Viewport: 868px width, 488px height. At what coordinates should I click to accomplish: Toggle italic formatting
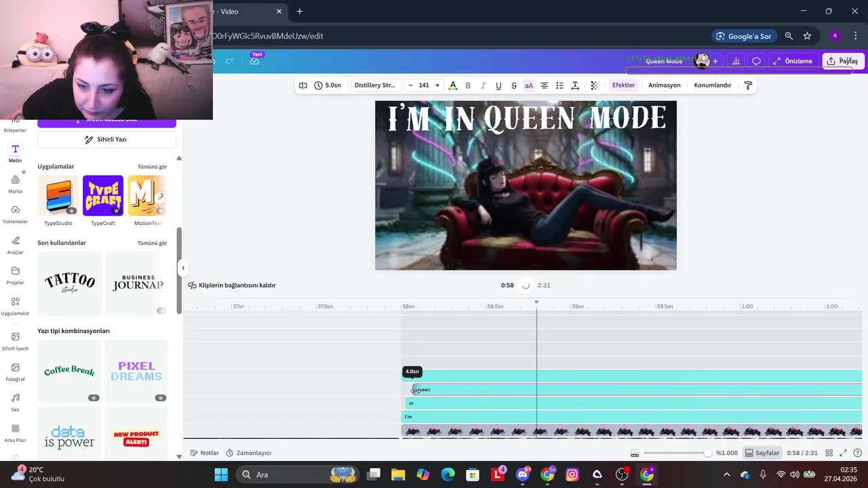pyautogui.click(x=484, y=85)
